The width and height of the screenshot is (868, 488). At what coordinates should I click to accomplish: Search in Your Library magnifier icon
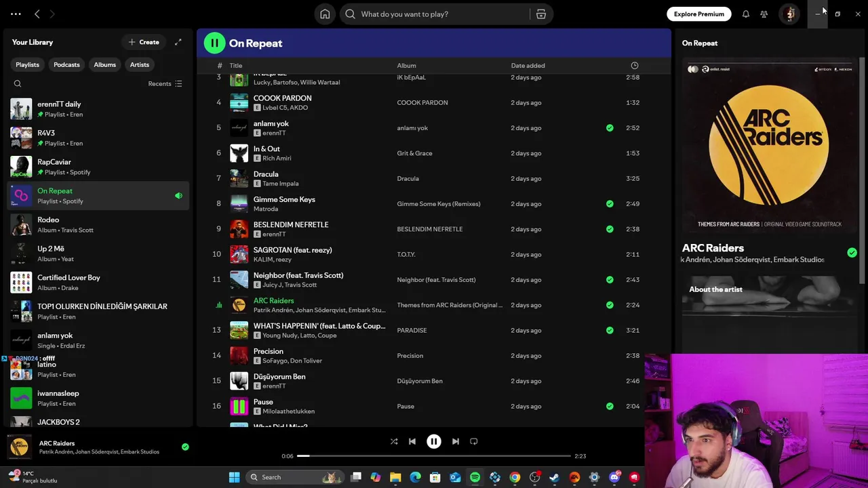click(x=18, y=84)
